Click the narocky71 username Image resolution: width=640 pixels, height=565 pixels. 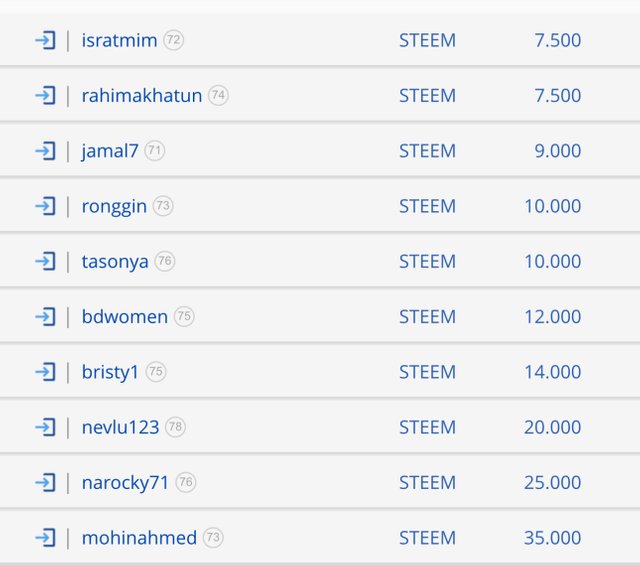coord(125,483)
